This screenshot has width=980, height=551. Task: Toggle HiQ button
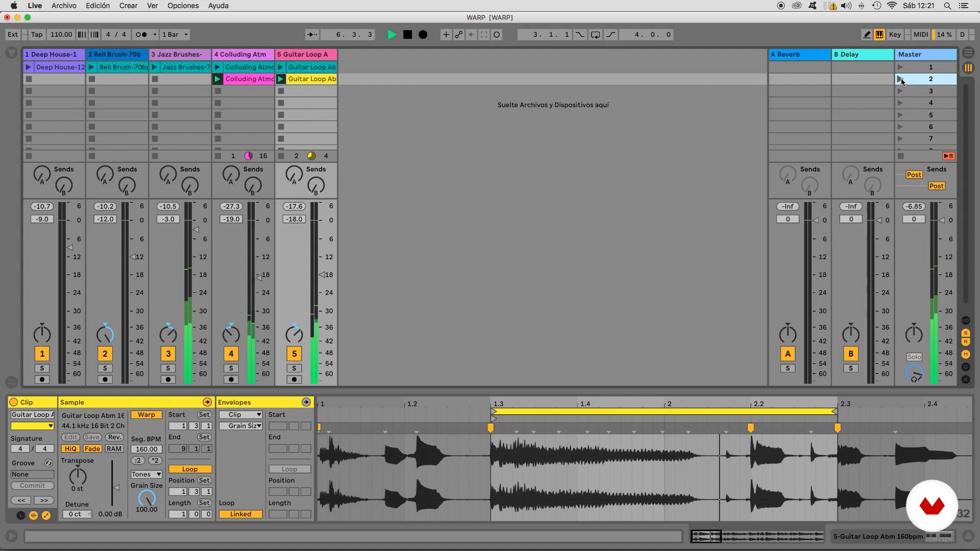(70, 449)
